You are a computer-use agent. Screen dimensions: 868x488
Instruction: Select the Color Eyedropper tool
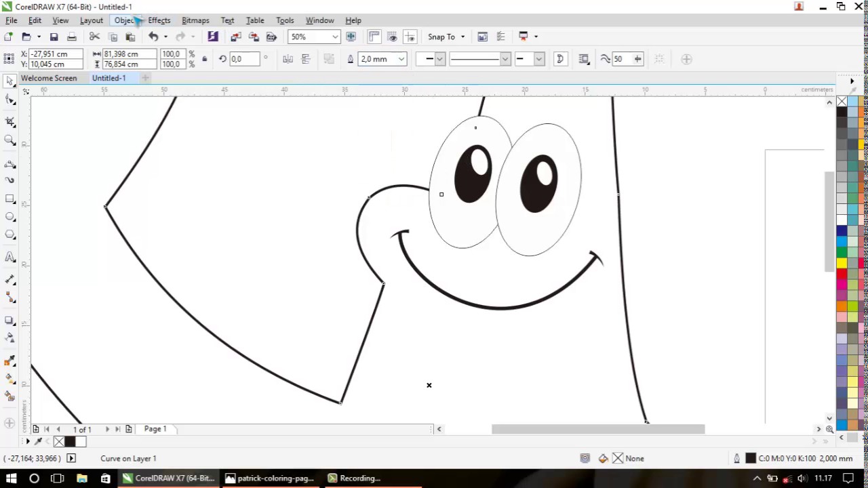(x=10, y=362)
